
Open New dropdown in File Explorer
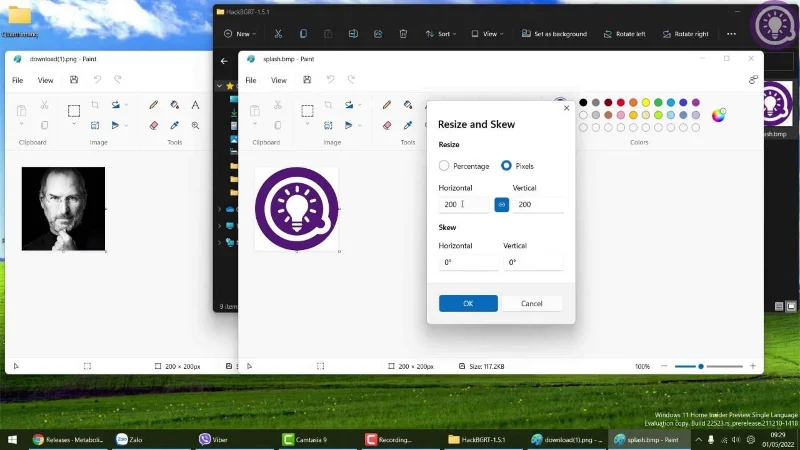(x=240, y=34)
